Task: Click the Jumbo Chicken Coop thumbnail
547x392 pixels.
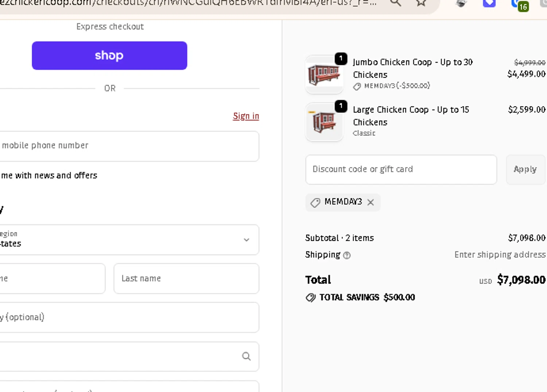Action: [324, 75]
